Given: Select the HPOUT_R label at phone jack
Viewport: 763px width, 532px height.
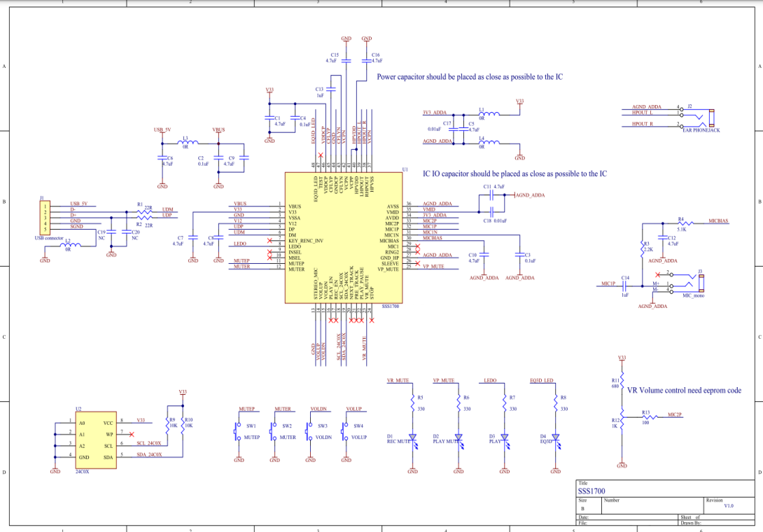Looking at the screenshot, I should tap(643, 124).
